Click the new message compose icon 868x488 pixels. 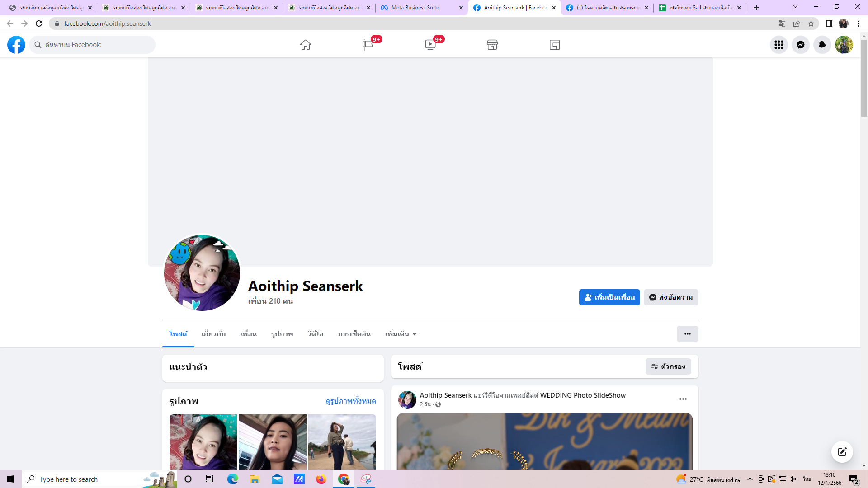842,452
